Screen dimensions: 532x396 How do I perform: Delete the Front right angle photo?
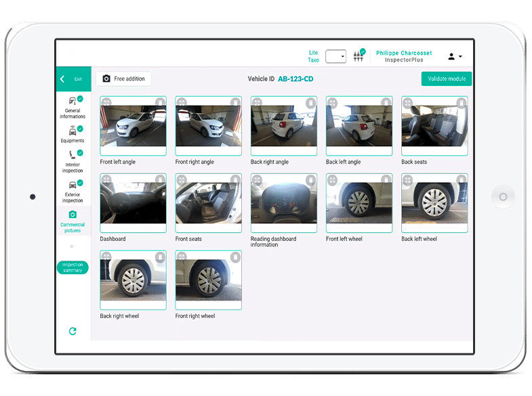(x=235, y=102)
